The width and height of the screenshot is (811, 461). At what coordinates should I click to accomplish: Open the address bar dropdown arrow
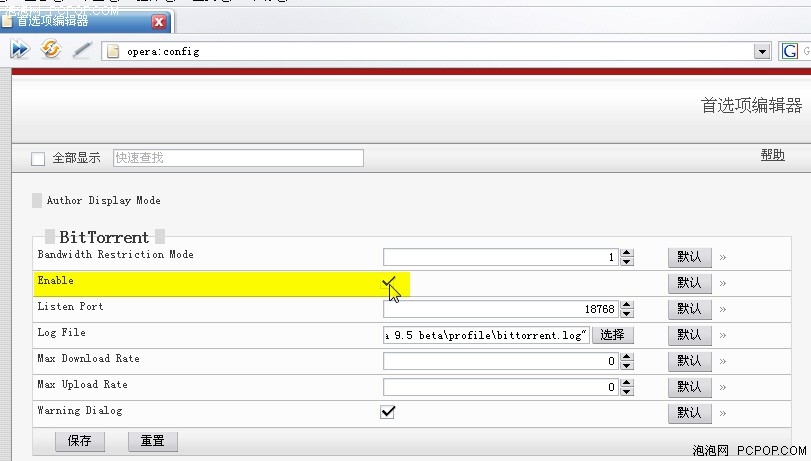click(x=762, y=51)
